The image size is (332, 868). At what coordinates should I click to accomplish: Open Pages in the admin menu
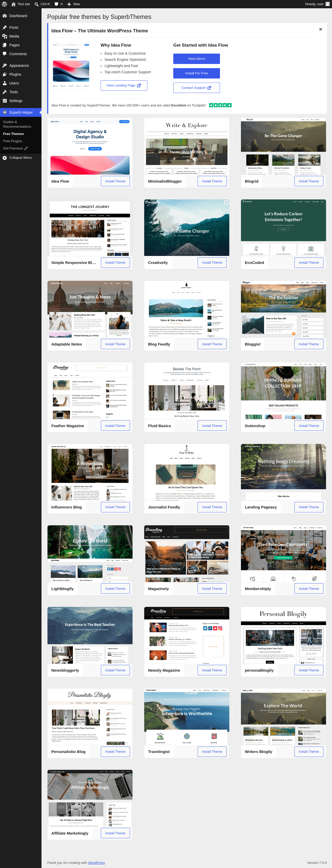tap(20, 45)
